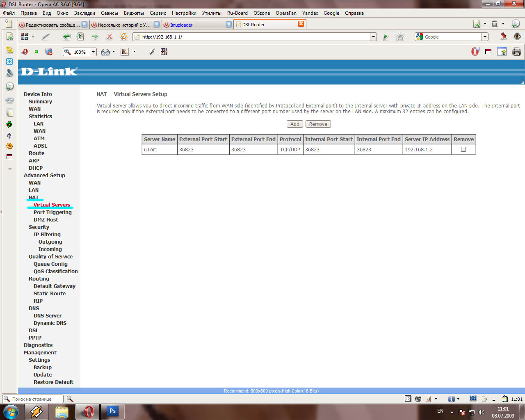Click the glasses icon
Viewport: 525px width, 420px height.
coord(105,52)
